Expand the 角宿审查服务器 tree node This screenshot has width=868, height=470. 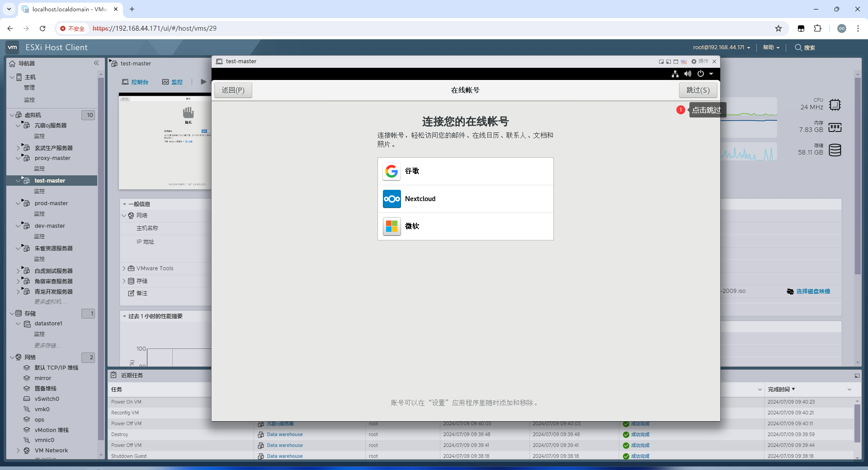(18, 281)
